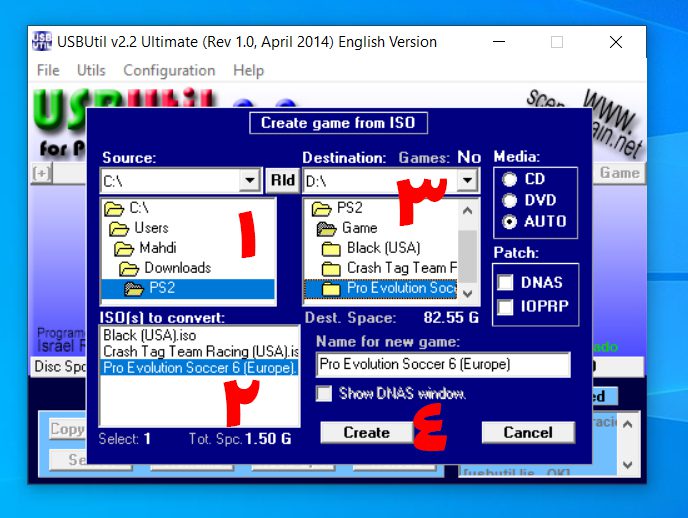Select CD media type
Screen dimensions: 688x518
[x=509, y=179]
